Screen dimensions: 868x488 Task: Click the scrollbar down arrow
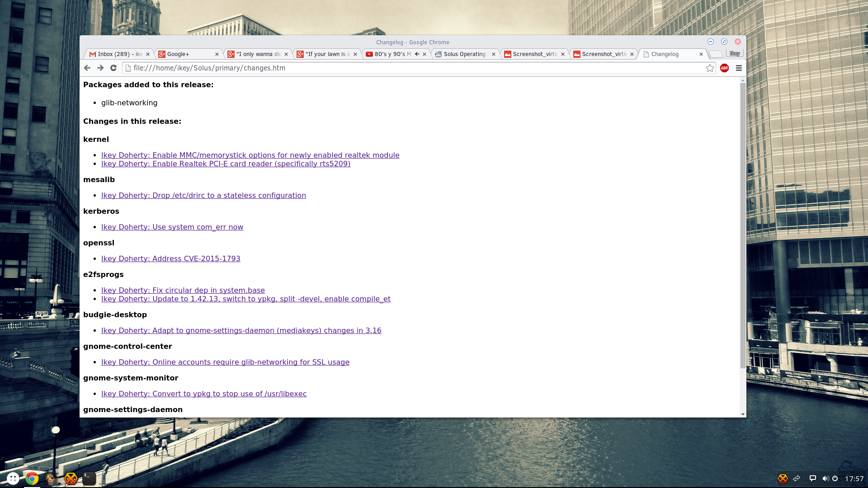tap(743, 414)
